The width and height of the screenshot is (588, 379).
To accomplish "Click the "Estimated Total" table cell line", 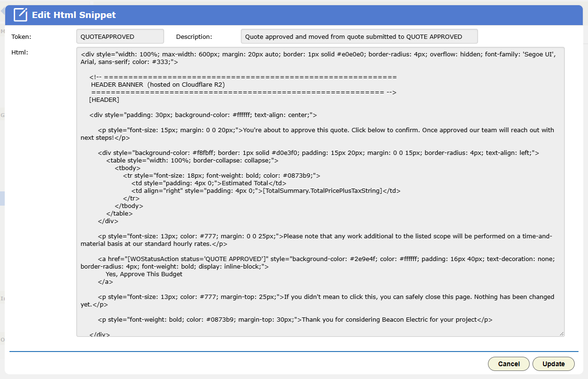I will pos(209,183).
